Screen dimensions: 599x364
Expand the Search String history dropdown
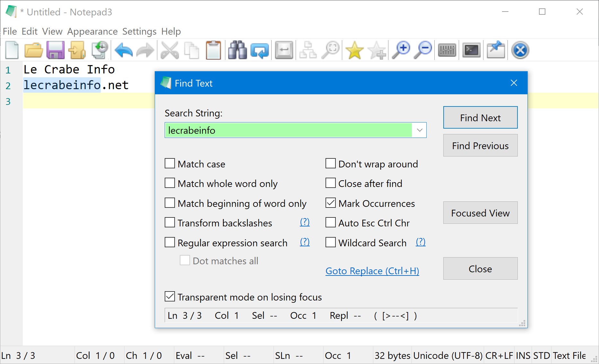(x=419, y=130)
